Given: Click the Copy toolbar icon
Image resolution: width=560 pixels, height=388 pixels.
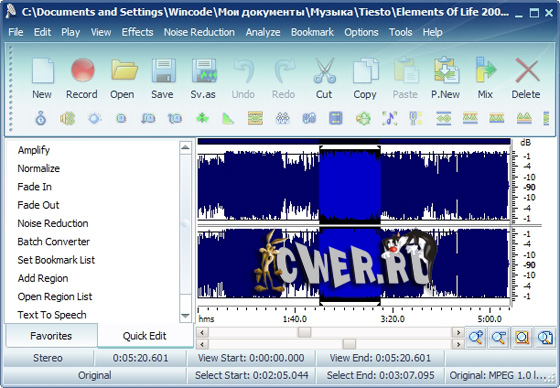Looking at the screenshot, I should point(365,79).
